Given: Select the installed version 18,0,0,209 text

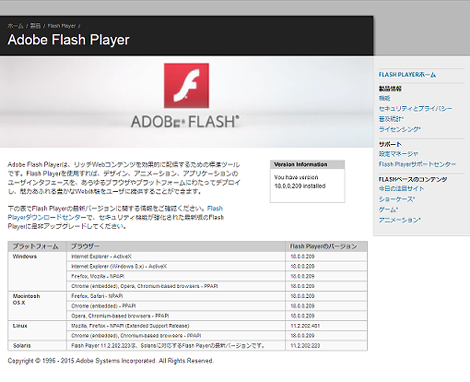Looking at the screenshot, I should tap(300, 186).
